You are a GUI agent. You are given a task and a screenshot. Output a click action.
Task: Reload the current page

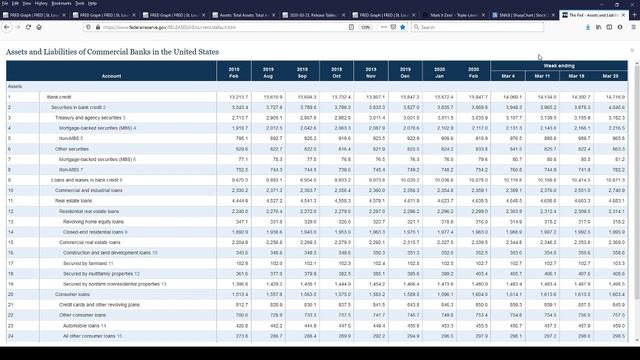[x=28, y=27]
